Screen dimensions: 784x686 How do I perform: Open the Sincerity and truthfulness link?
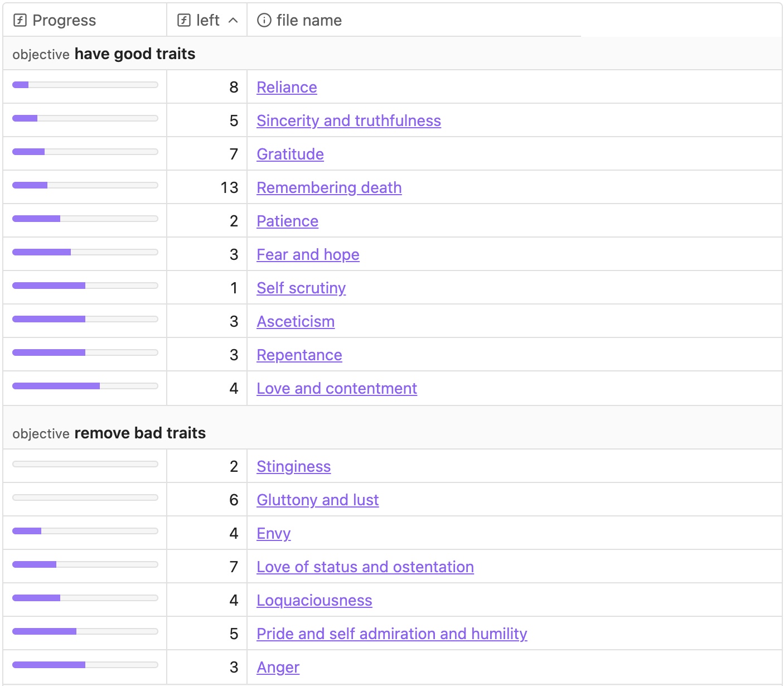point(349,121)
